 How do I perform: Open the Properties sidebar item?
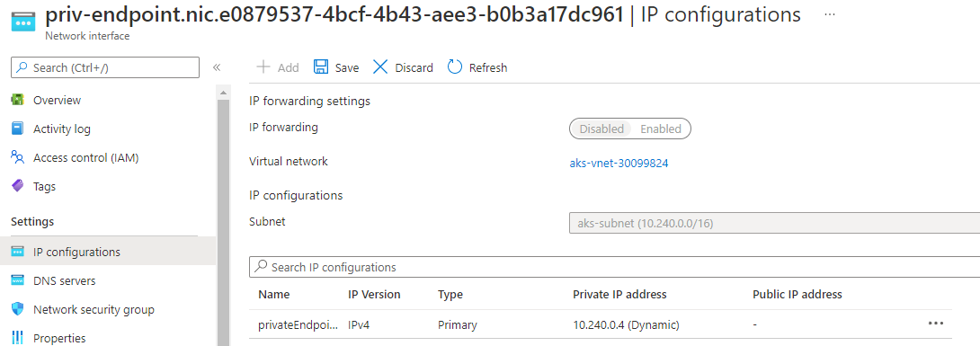pyautogui.click(x=59, y=338)
